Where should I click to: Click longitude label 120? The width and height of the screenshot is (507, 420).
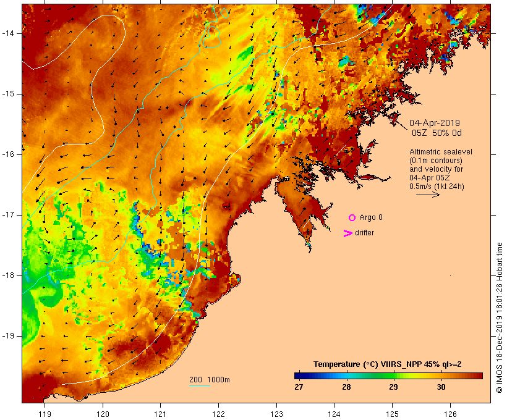click(x=103, y=414)
